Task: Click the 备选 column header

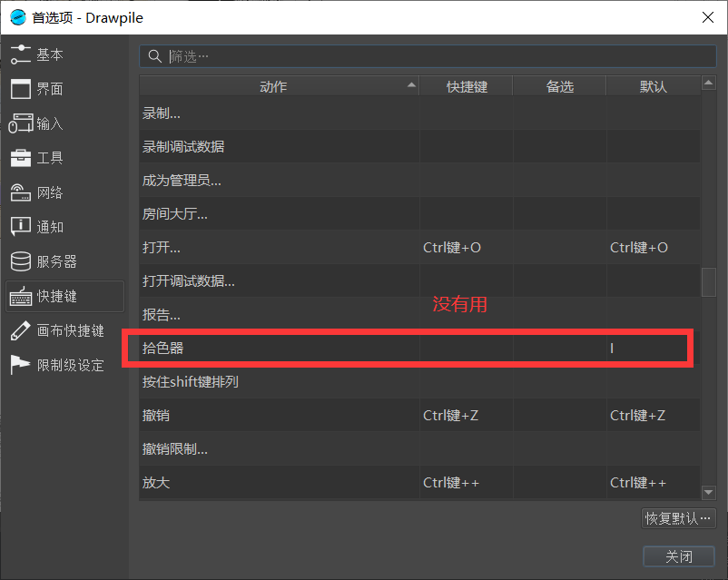Action: (559, 86)
